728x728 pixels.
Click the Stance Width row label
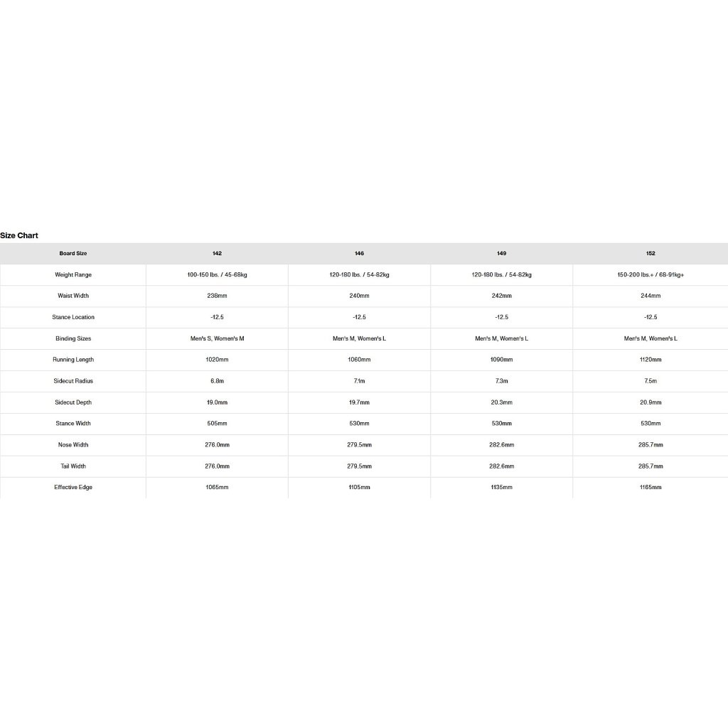(73, 424)
